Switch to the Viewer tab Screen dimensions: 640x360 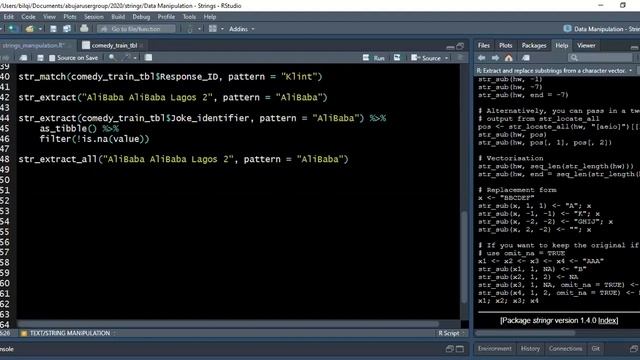coord(586,45)
